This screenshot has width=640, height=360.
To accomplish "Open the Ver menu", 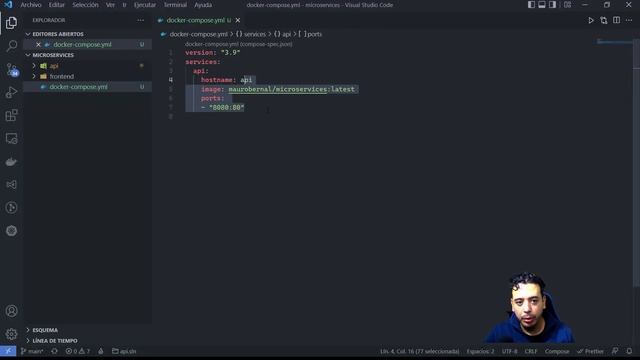I will tap(110, 5).
